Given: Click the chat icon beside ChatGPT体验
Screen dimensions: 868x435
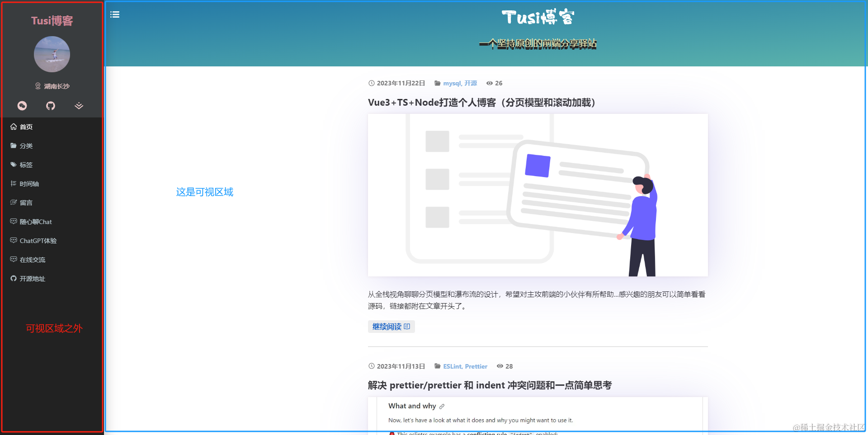Looking at the screenshot, I should pyautogui.click(x=14, y=240).
